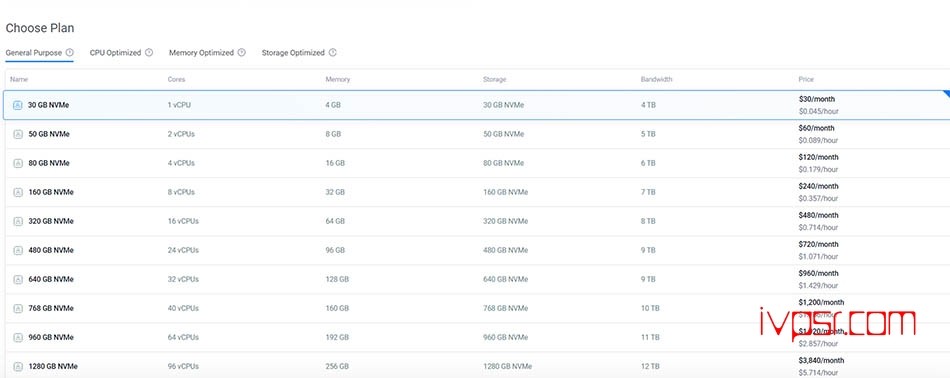Viewport: 950px width, 378px height.
Task: Select the Storage Optimized tab
Action: (293, 53)
